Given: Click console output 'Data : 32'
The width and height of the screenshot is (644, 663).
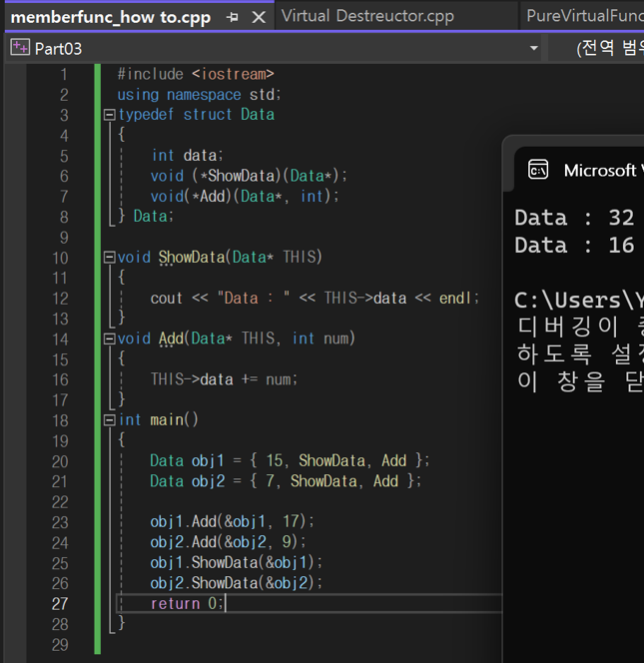Looking at the screenshot, I should point(574,218).
